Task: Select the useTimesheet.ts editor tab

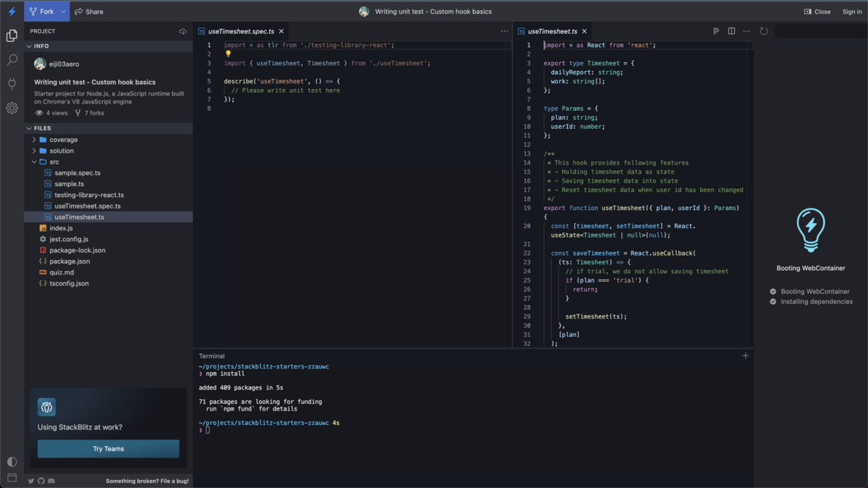Action: coord(553,31)
